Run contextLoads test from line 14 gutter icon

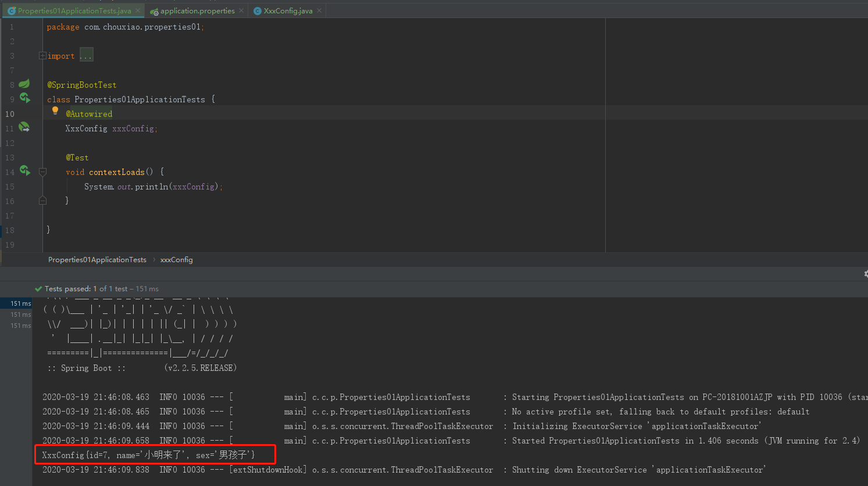tap(24, 170)
